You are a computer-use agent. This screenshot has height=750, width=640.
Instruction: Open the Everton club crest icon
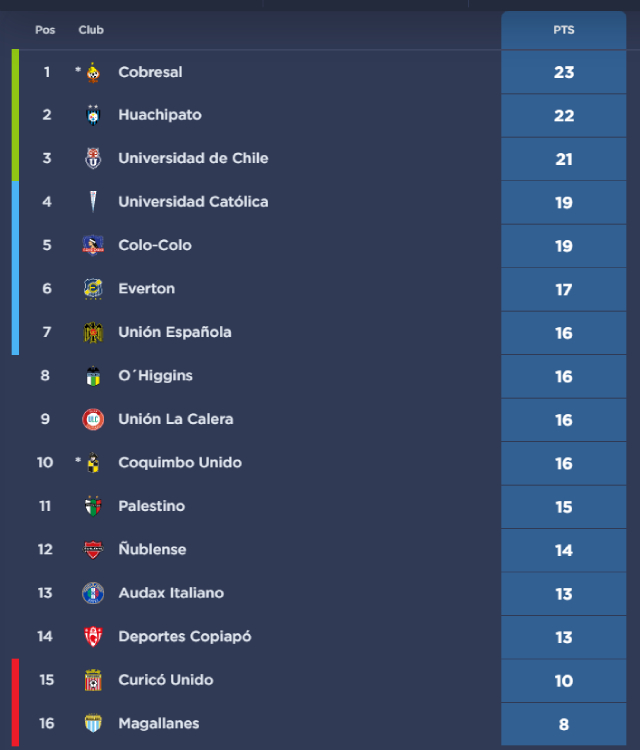pyautogui.click(x=93, y=289)
